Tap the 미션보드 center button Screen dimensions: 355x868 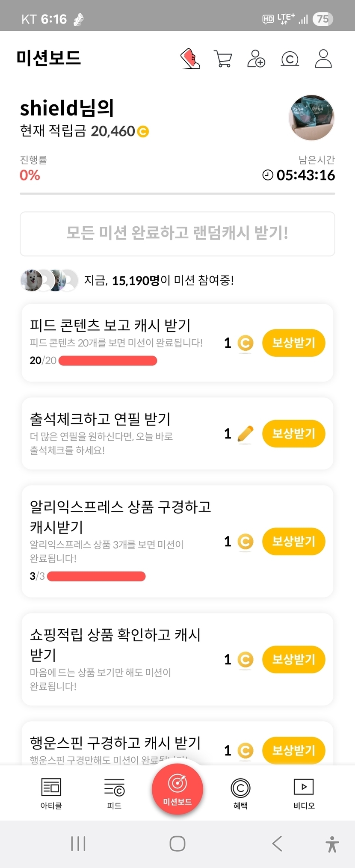177,789
